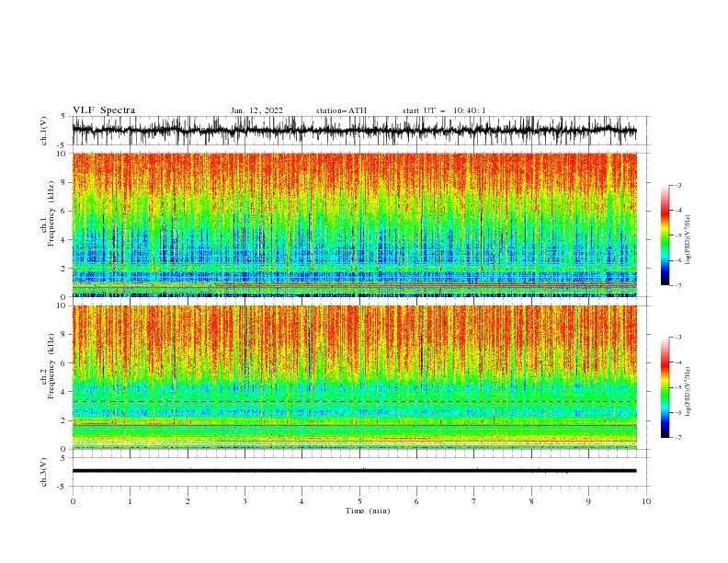Select the "Jan. 12, 2022" date label

[256, 110]
